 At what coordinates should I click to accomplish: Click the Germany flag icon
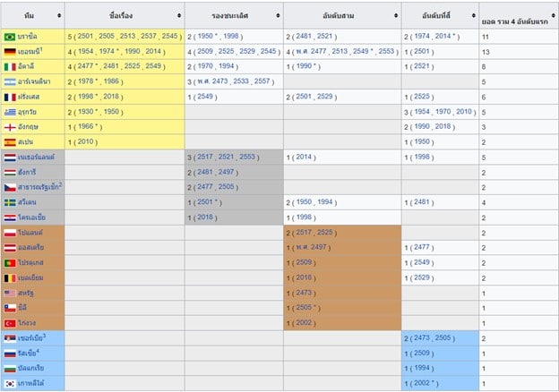(10, 52)
